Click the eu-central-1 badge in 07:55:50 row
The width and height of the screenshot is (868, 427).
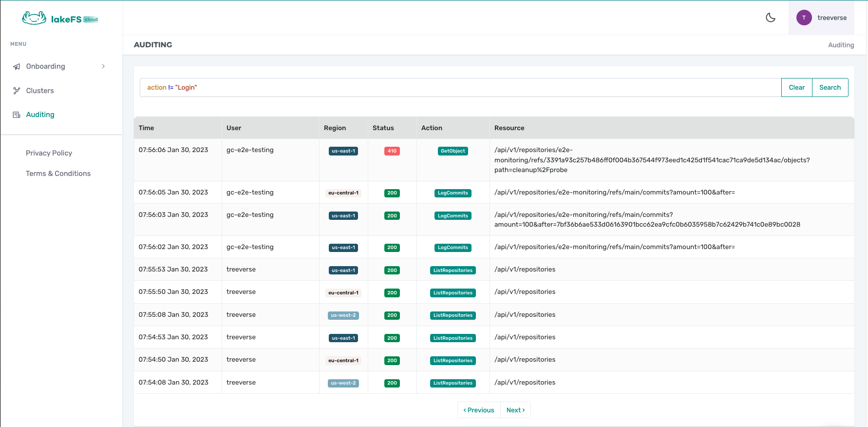[x=343, y=293]
